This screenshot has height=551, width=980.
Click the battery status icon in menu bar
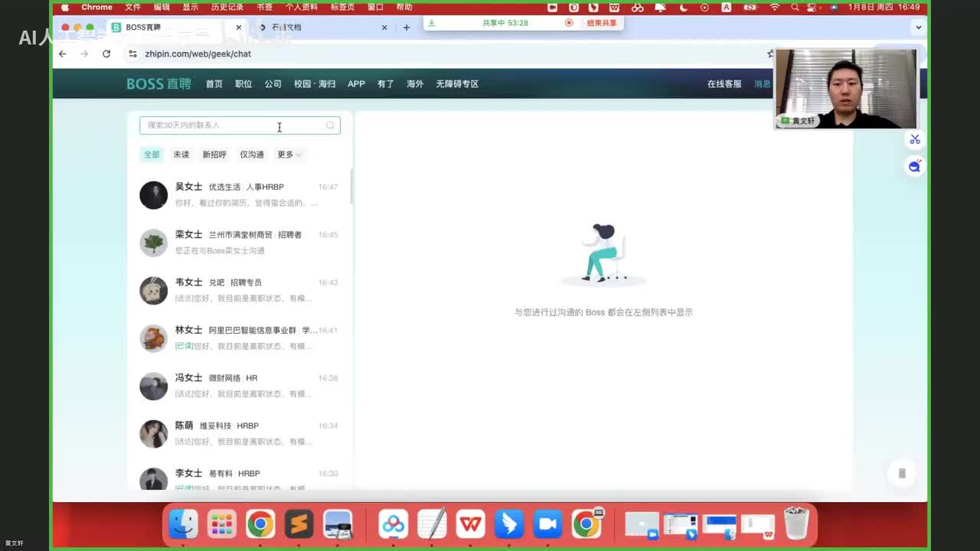(750, 7)
